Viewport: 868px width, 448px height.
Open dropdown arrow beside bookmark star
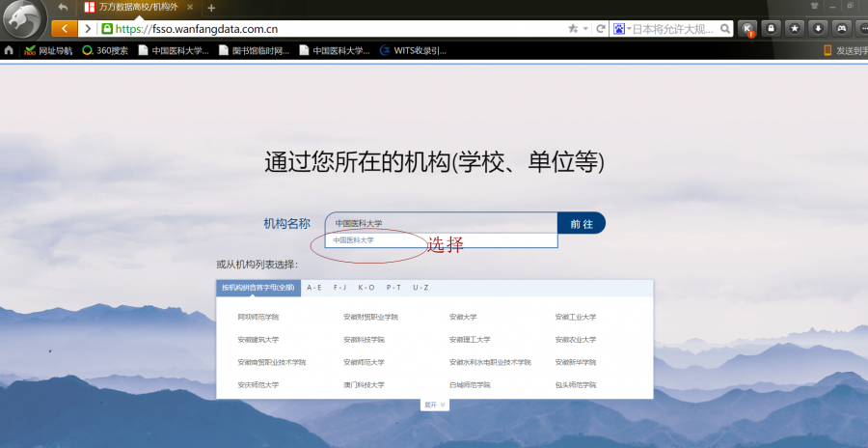tap(585, 29)
